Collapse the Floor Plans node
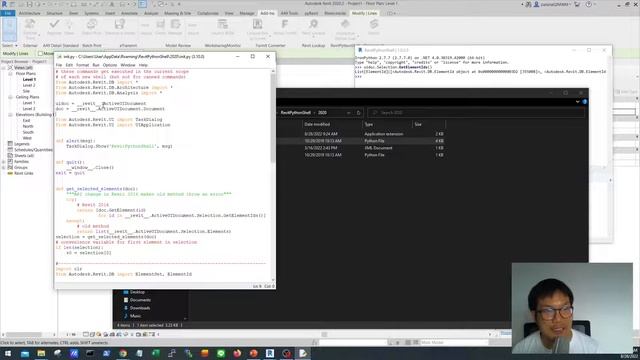This screenshot has width=640, height=360. point(10,73)
